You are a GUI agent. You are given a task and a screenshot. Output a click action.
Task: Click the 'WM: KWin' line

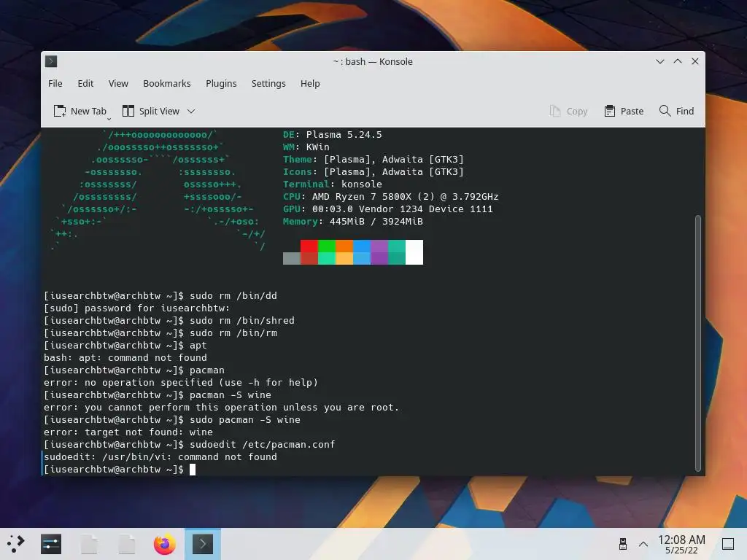pos(306,147)
